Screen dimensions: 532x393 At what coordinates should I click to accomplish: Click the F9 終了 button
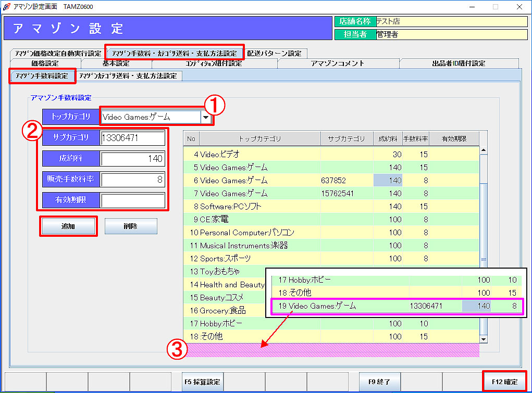[379, 382]
